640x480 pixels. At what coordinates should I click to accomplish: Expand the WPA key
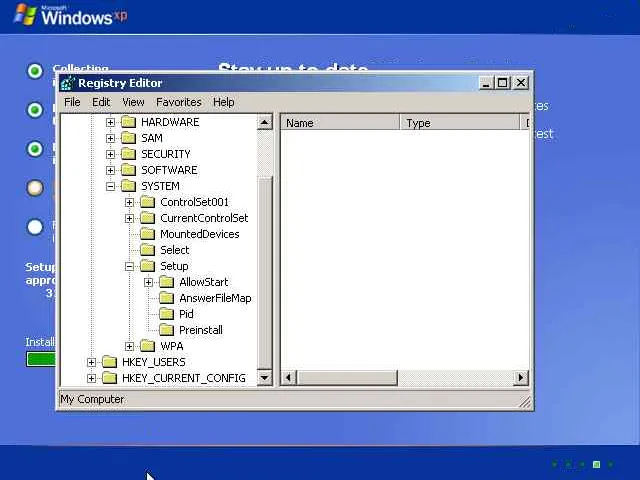point(129,347)
